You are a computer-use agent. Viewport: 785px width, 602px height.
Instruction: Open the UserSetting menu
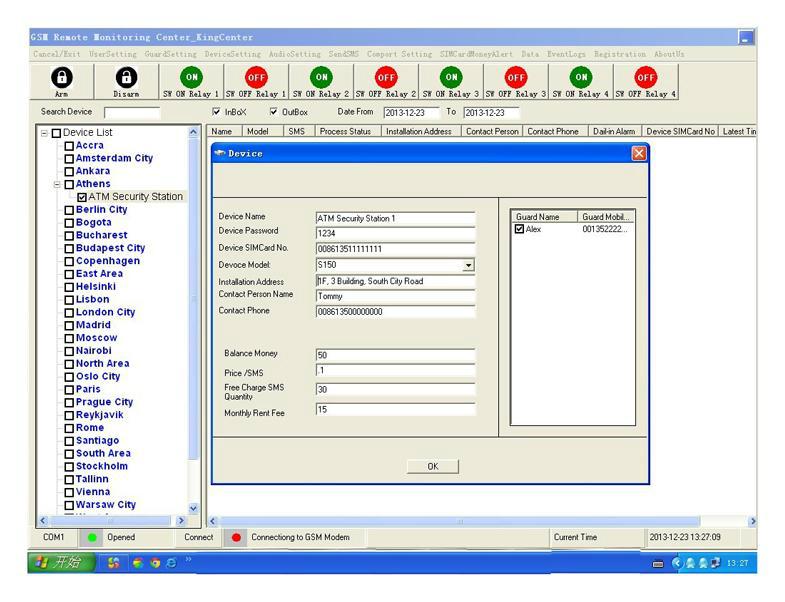(113, 54)
